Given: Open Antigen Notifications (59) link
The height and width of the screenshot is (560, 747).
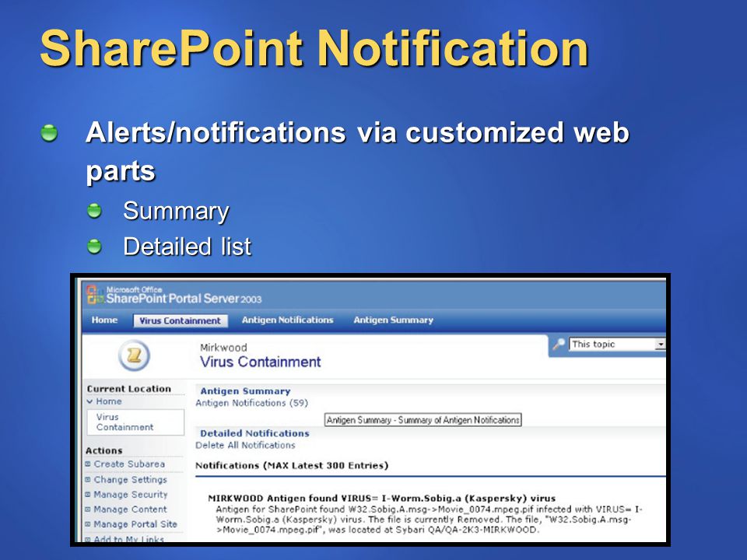Looking at the screenshot, I should point(251,403).
